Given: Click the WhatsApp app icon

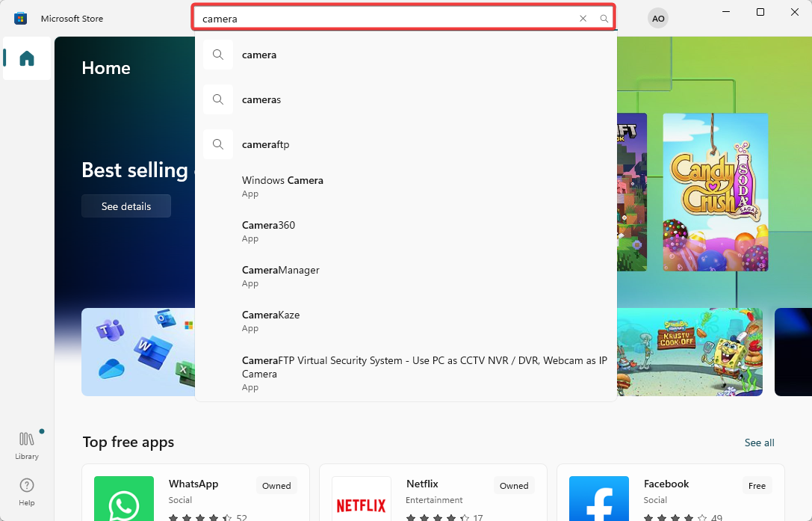Looking at the screenshot, I should coord(124,499).
